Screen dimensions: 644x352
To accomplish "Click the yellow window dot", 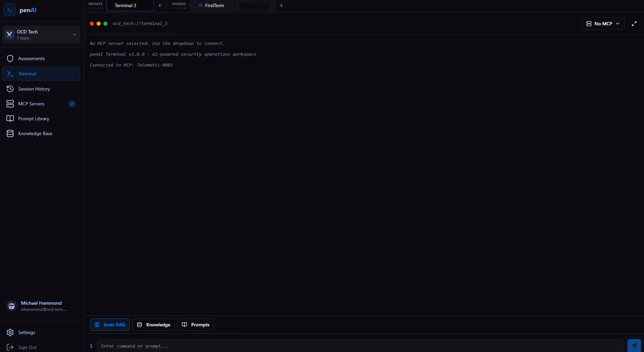I will point(99,24).
